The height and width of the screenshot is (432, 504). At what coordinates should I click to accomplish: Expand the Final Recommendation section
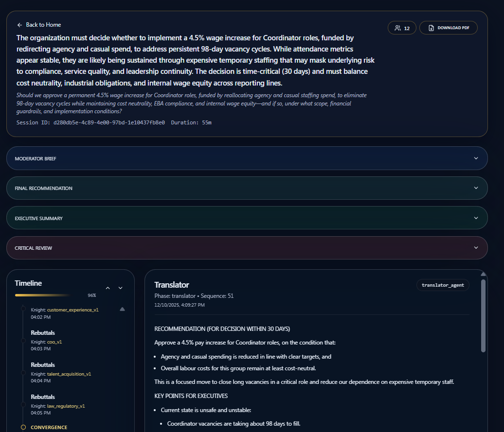coord(247,188)
